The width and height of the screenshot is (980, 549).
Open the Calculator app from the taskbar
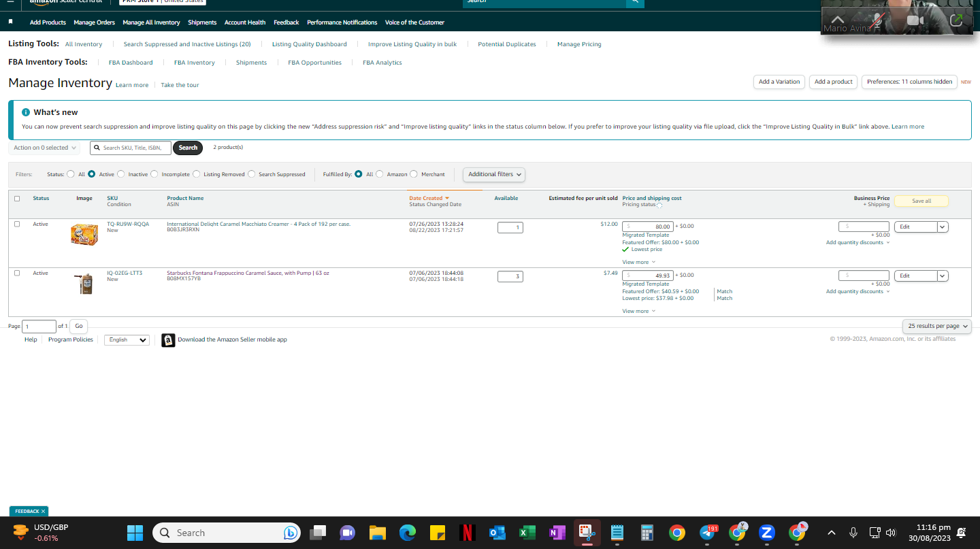[647, 533]
